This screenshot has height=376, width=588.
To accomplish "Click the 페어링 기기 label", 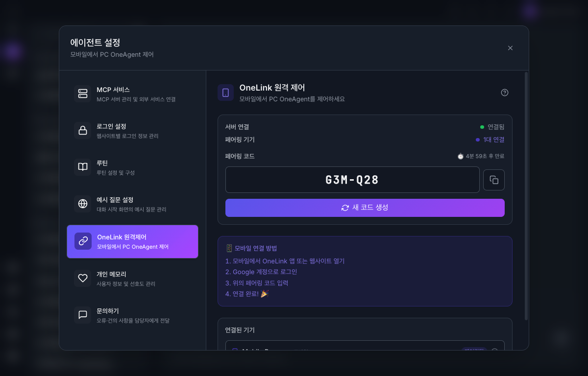I will pyautogui.click(x=240, y=140).
